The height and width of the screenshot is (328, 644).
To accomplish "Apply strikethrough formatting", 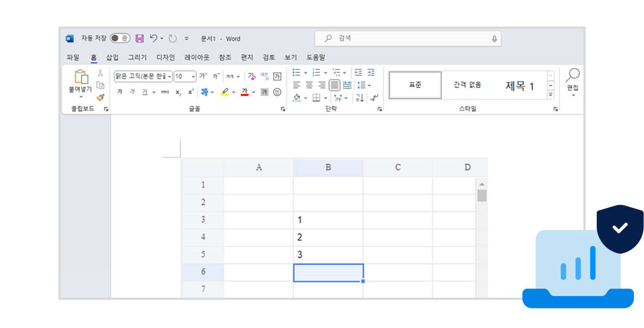I will coord(164,91).
